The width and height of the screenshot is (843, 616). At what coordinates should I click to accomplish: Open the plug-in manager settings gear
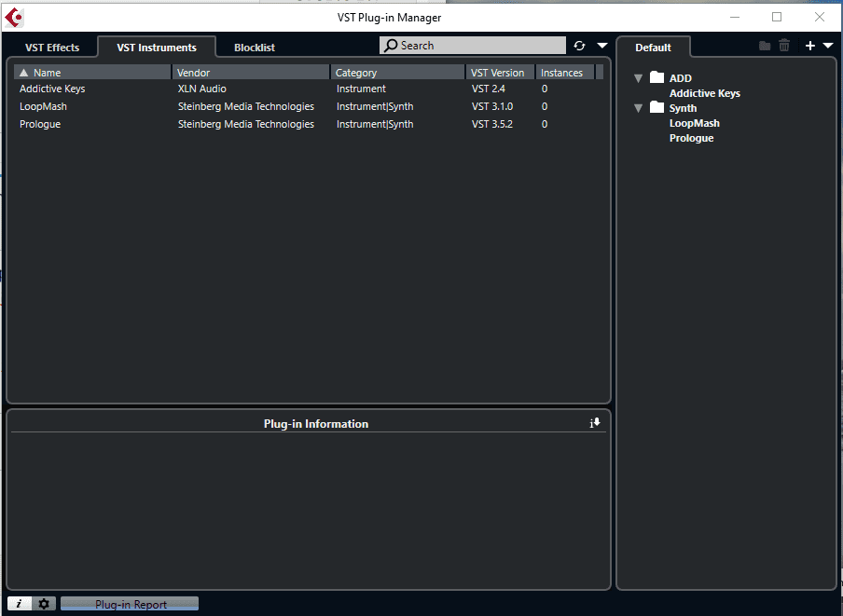pos(44,604)
